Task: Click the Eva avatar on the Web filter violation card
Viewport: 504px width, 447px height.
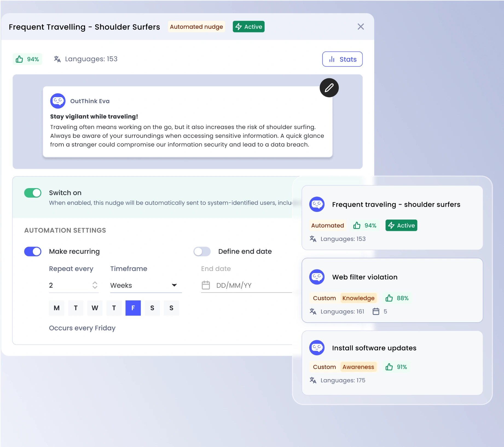Action: 317,277
